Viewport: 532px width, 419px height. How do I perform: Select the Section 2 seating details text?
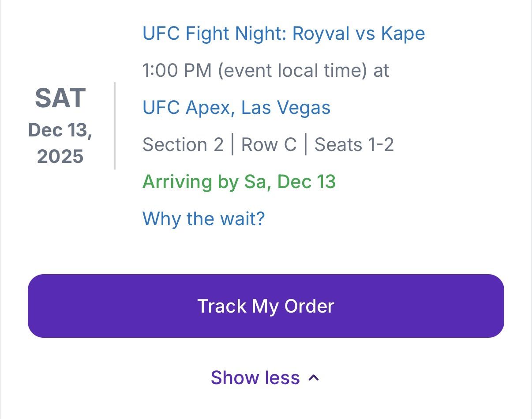pos(183,144)
